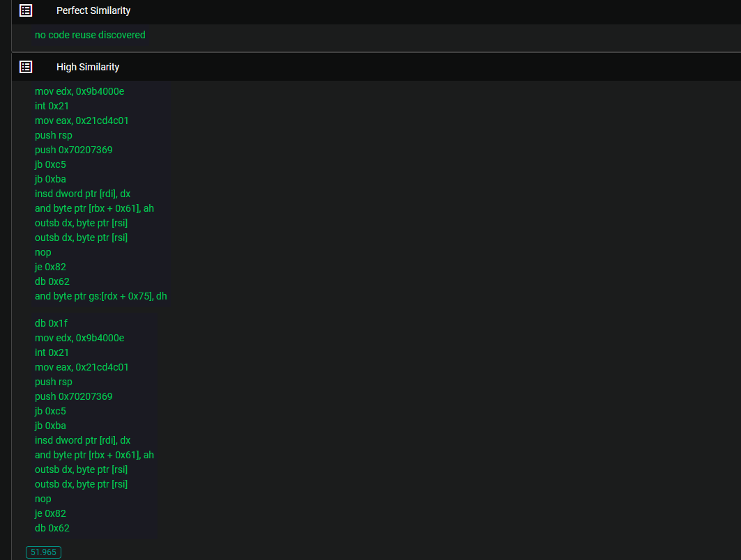Click 'mov edx, 0x9b4000e' in the upper code block

(79, 91)
